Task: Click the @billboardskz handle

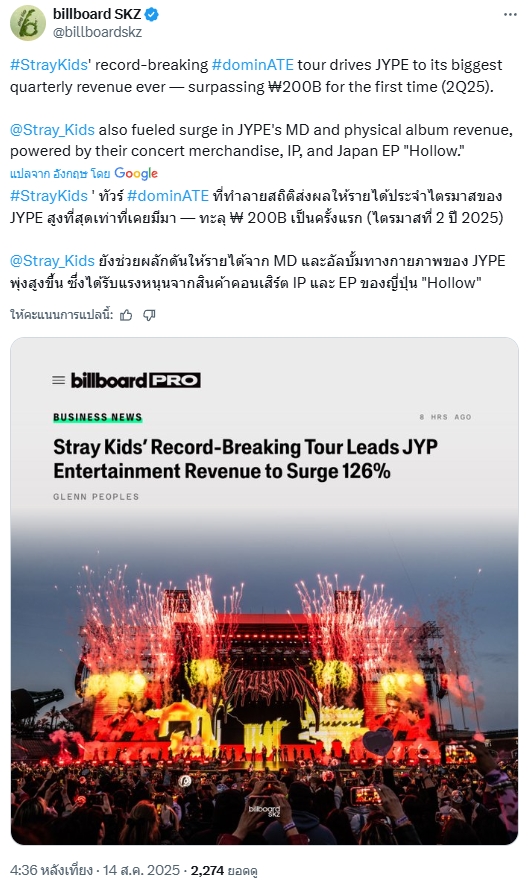Action: coord(97,32)
